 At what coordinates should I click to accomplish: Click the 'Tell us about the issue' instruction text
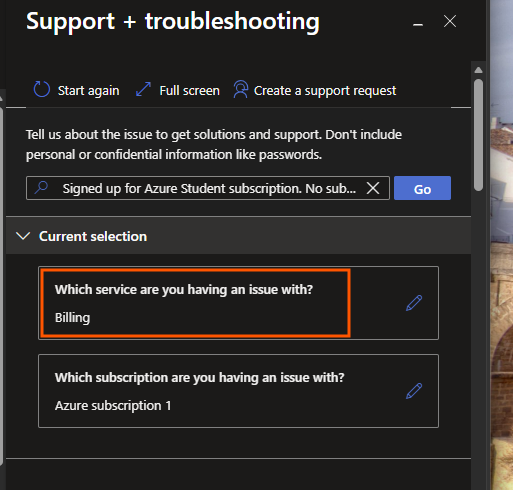(x=214, y=145)
